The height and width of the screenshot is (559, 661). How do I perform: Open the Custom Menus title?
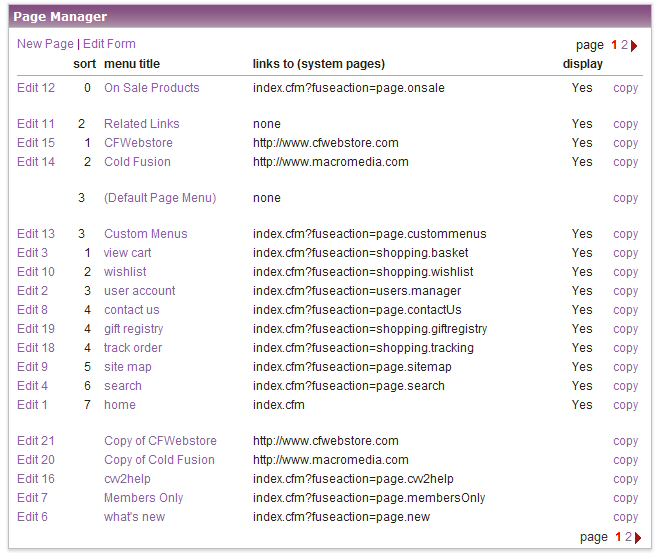click(x=146, y=234)
